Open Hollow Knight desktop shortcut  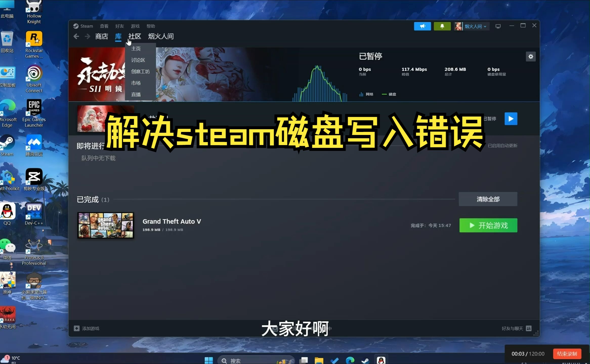tap(34, 12)
